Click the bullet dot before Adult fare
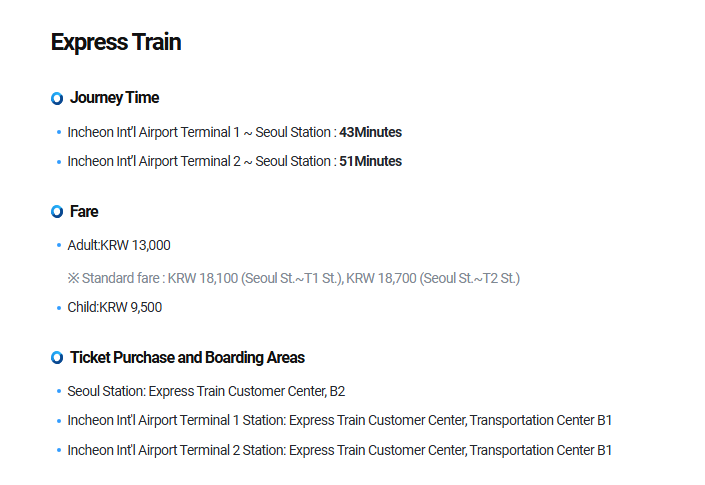The image size is (705, 485). point(59,245)
